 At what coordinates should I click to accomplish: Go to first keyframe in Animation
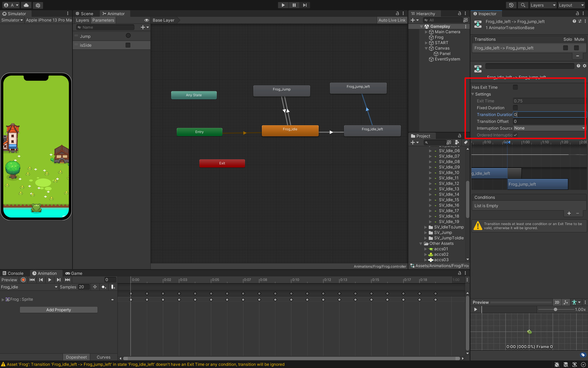(x=32, y=280)
